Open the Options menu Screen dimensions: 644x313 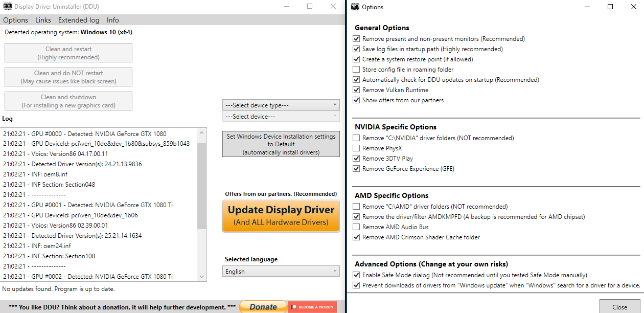(x=16, y=20)
